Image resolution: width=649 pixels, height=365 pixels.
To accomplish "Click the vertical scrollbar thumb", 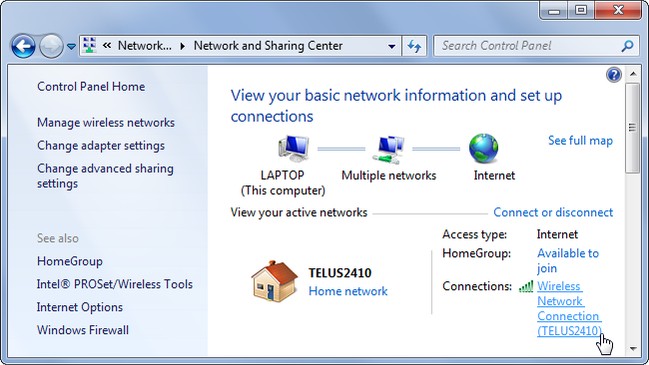I will [x=633, y=128].
